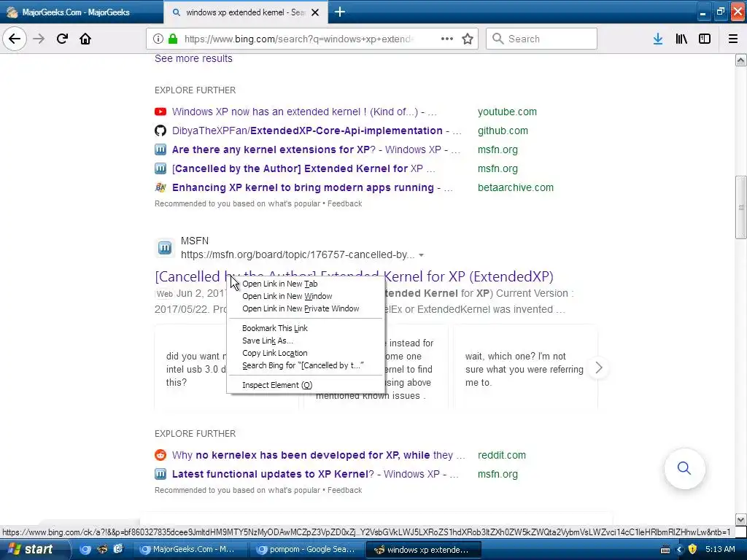This screenshot has width=747, height=560.
Task: Click the floating blue search magnifier button
Action: tap(684, 469)
